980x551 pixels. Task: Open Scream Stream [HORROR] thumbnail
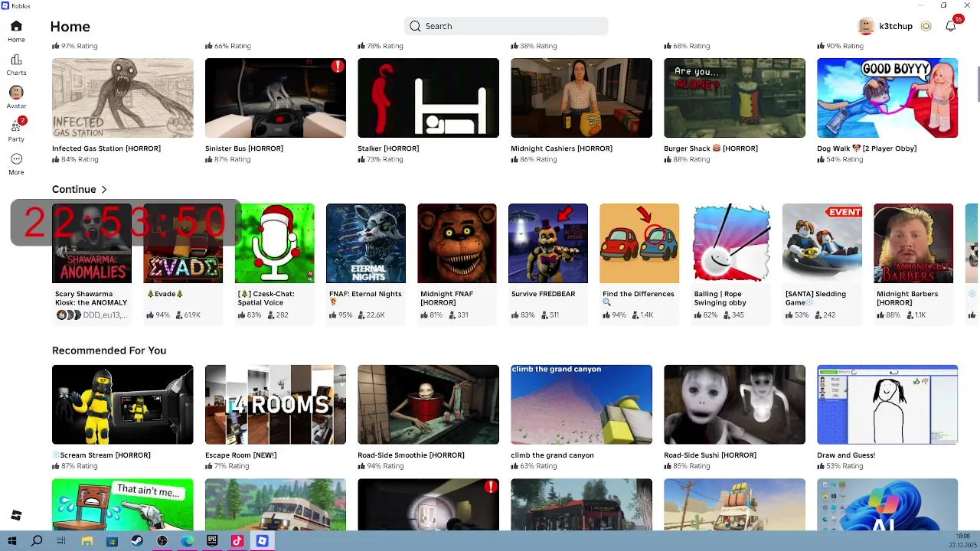(122, 405)
